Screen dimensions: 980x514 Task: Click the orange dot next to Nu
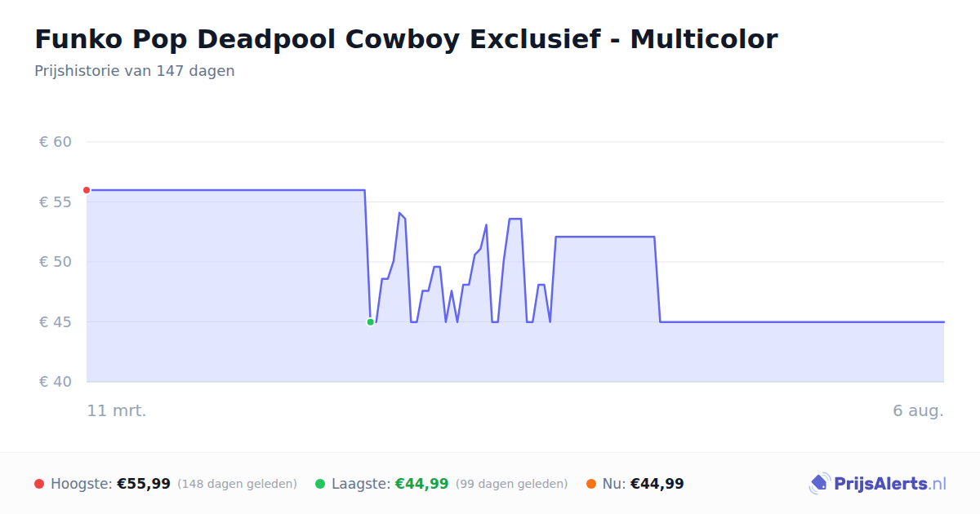click(591, 484)
